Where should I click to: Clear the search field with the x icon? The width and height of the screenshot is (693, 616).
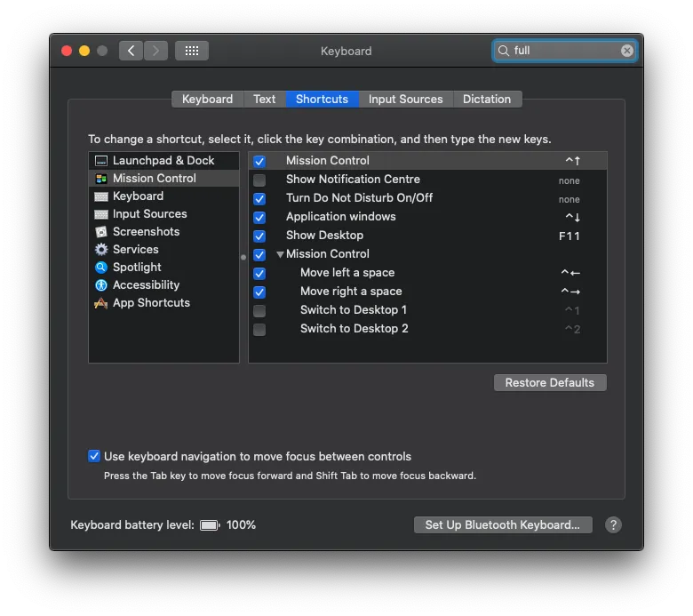click(x=627, y=51)
